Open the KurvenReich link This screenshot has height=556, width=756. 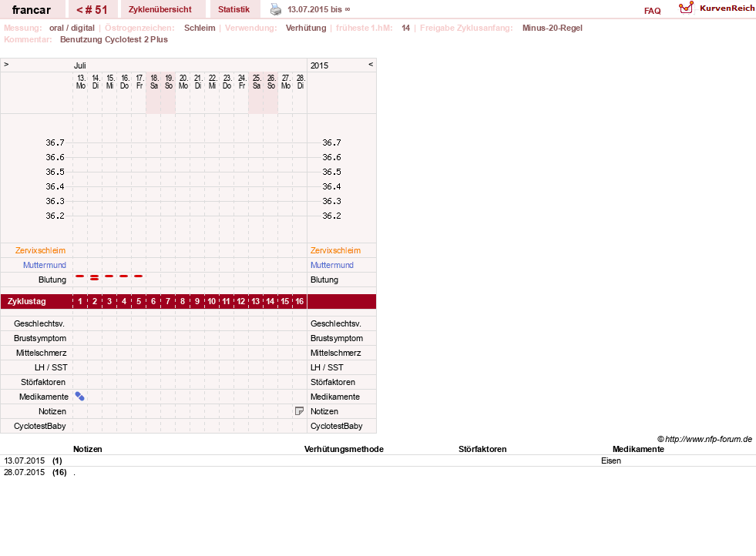click(x=727, y=8)
